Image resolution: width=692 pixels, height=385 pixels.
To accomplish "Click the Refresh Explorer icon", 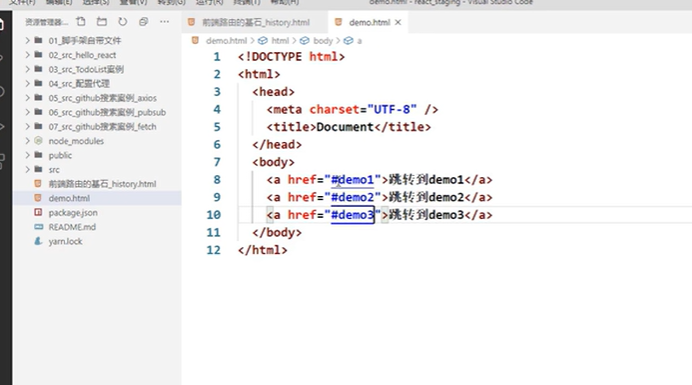I will tap(123, 22).
